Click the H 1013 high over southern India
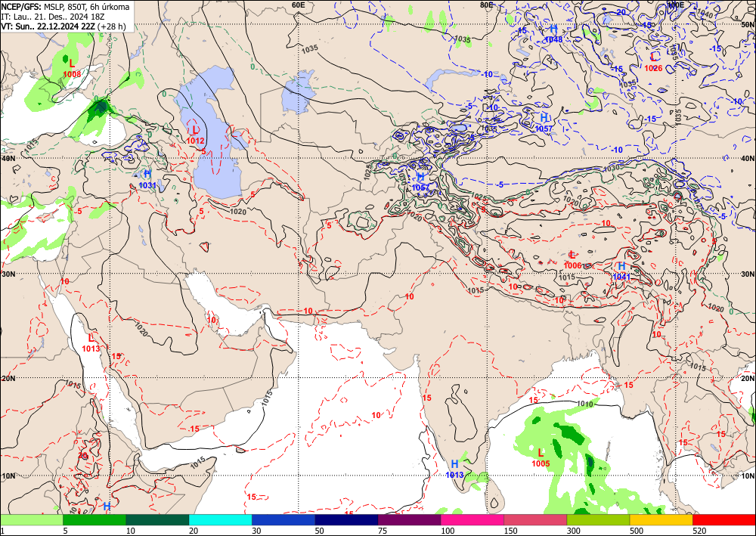This screenshot has width=756, height=536. pos(454,469)
